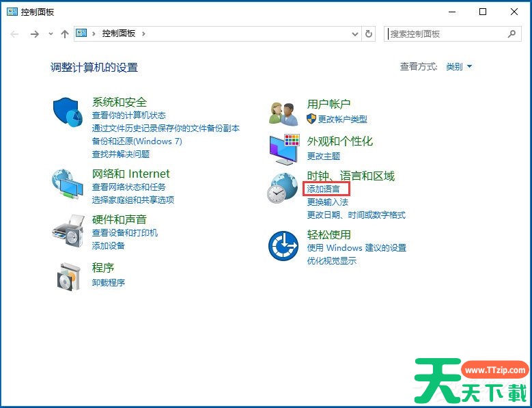Open the Programs disc icon
The image size is (532, 408).
(69, 277)
